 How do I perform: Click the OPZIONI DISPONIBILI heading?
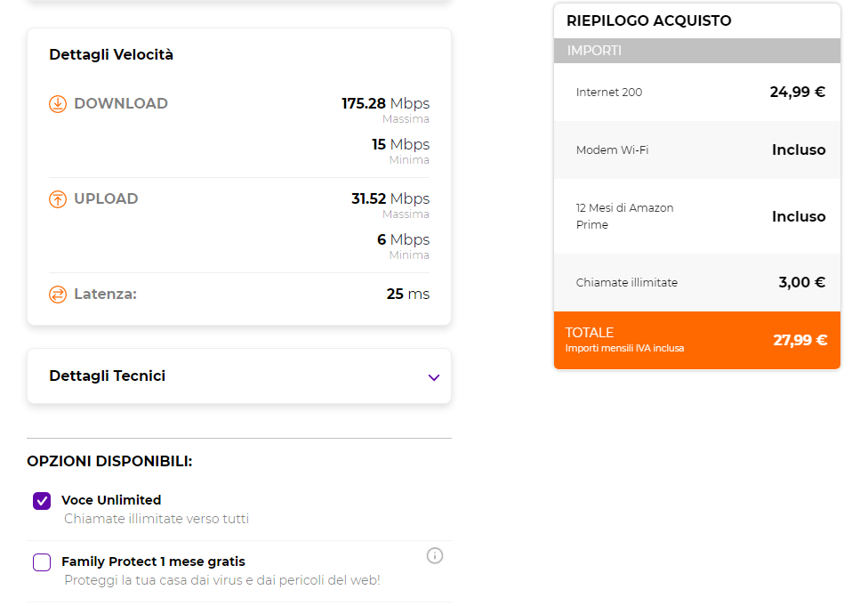tap(109, 461)
